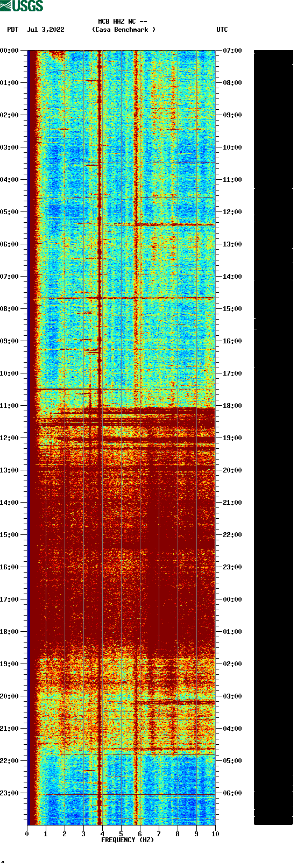
Task: Click the '(Casa Benchmark )' subtitle
Action: tap(124, 30)
